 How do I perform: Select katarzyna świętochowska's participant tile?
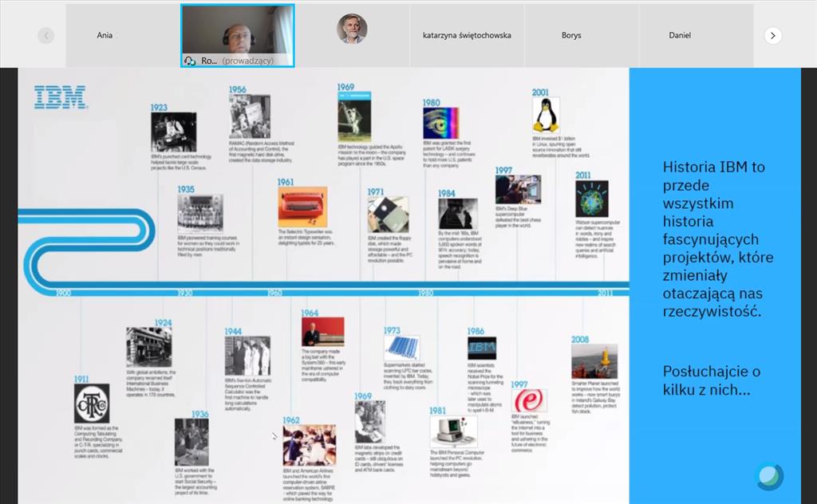pos(467,35)
